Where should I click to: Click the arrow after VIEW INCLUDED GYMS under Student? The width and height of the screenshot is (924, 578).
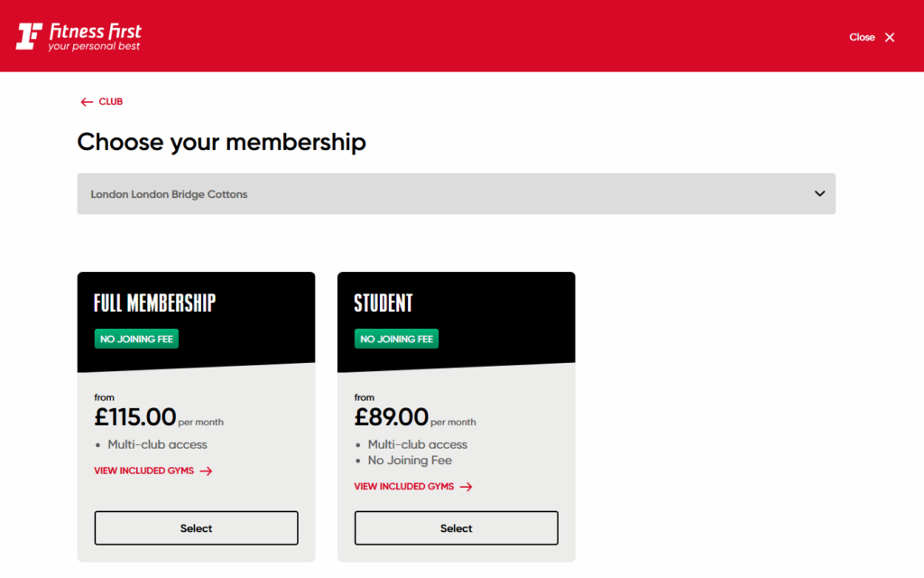tap(467, 486)
